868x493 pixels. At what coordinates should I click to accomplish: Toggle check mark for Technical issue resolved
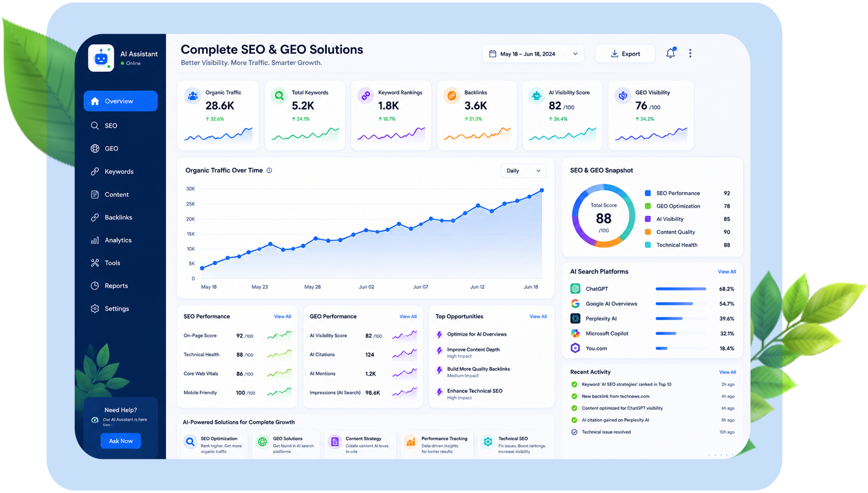[x=574, y=432]
